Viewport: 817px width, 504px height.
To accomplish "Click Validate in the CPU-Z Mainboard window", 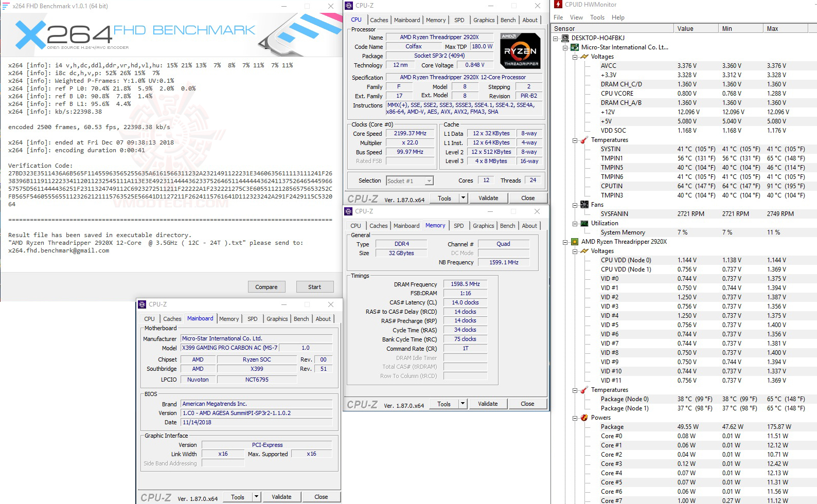I will point(281,497).
